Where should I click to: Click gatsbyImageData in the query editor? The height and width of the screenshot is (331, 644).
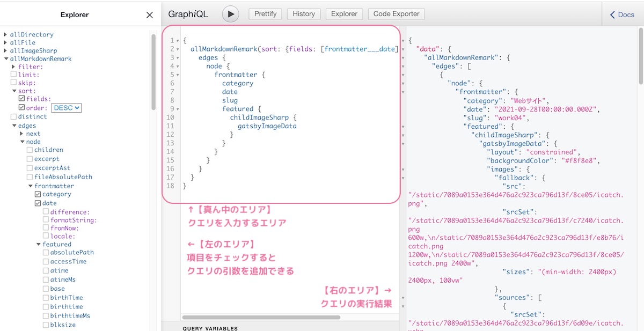(267, 126)
